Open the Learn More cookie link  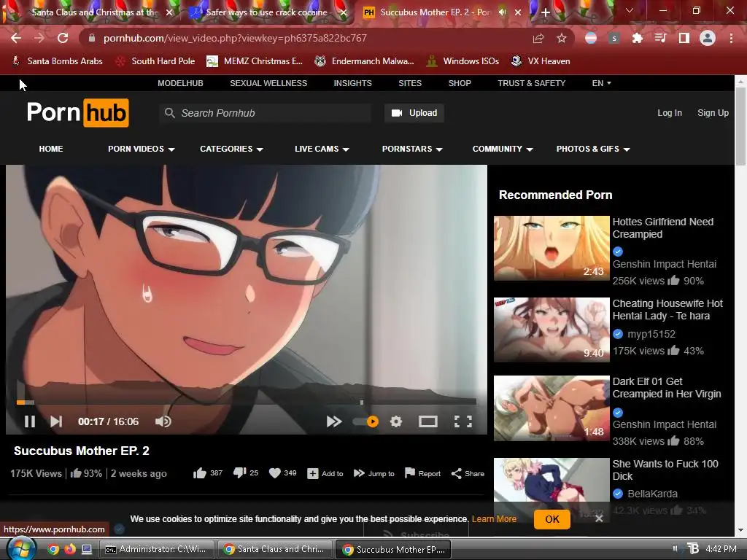(494, 519)
